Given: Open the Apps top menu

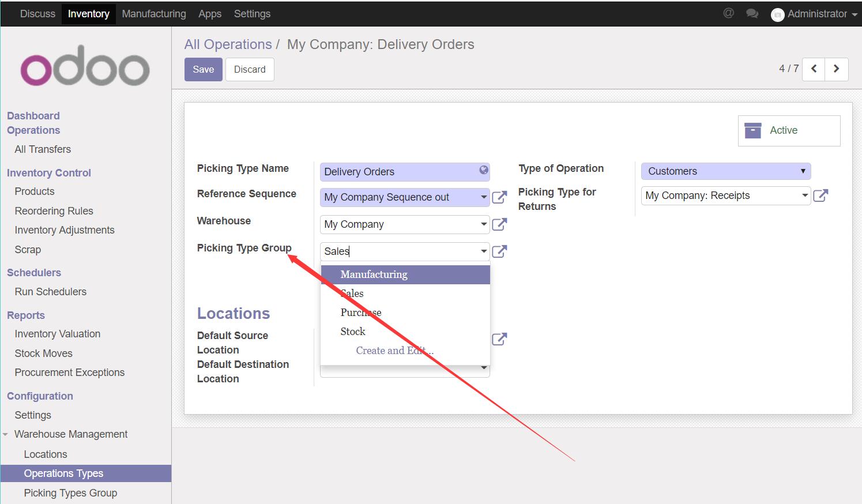Looking at the screenshot, I should pos(210,14).
